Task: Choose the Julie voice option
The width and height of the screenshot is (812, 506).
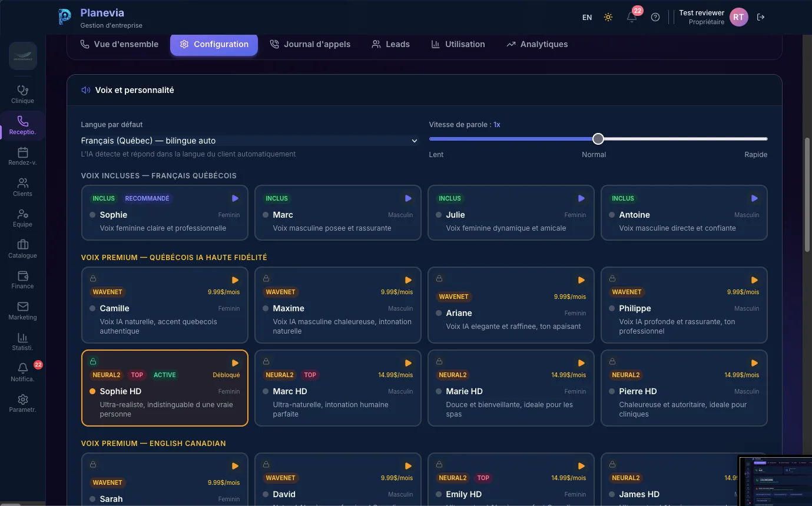Action: coord(511,213)
